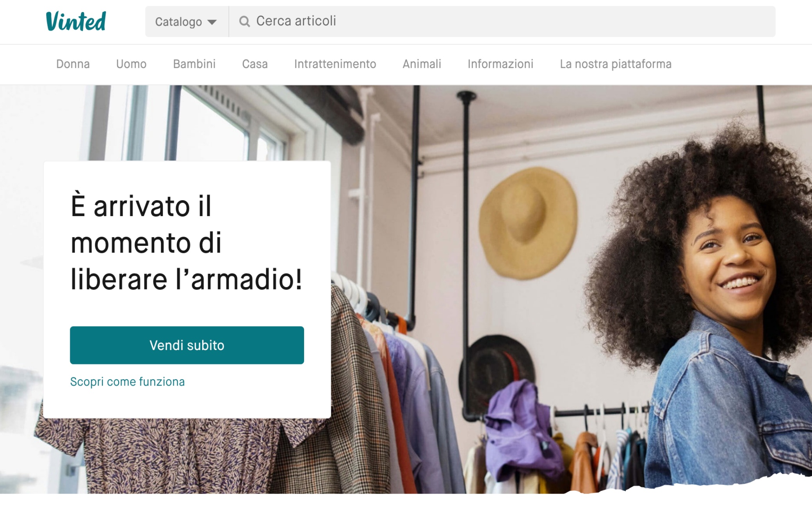Image resolution: width=812 pixels, height=508 pixels.
Task: Select the Uomo category
Action: tap(131, 64)
